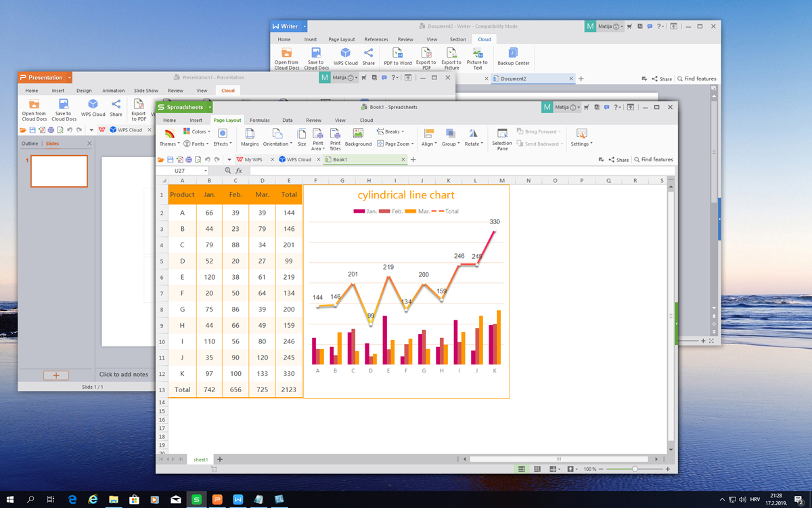
Task: Open Orientation dropdown
Action: [277, 137]
